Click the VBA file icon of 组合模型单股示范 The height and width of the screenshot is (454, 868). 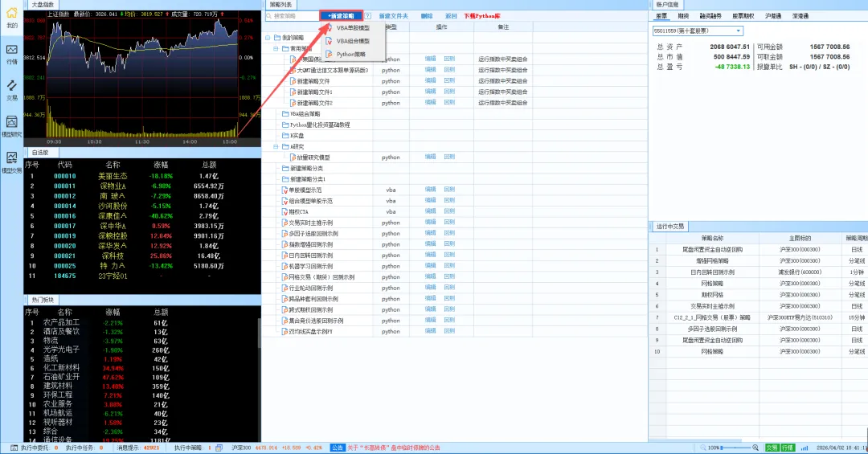click(285, 201)
